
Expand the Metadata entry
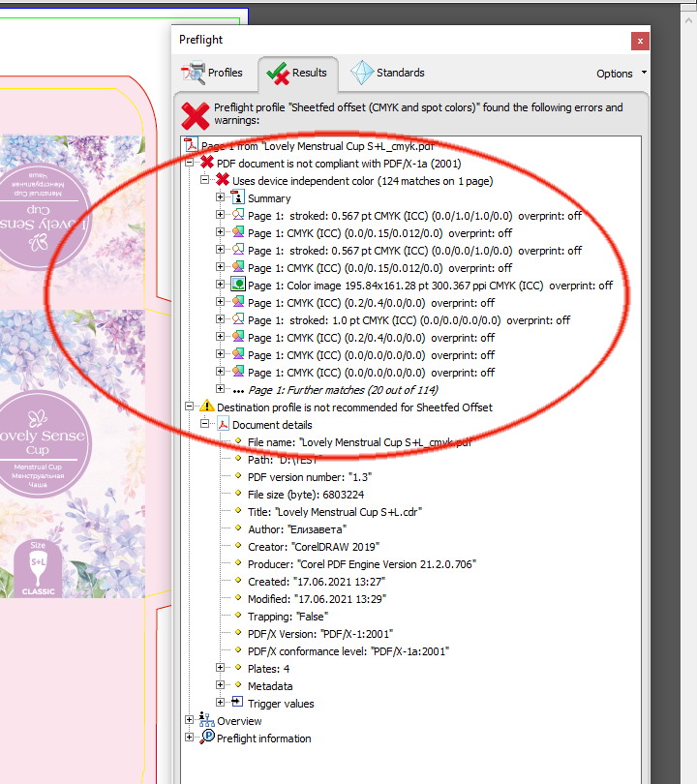(x=220, y=685)
